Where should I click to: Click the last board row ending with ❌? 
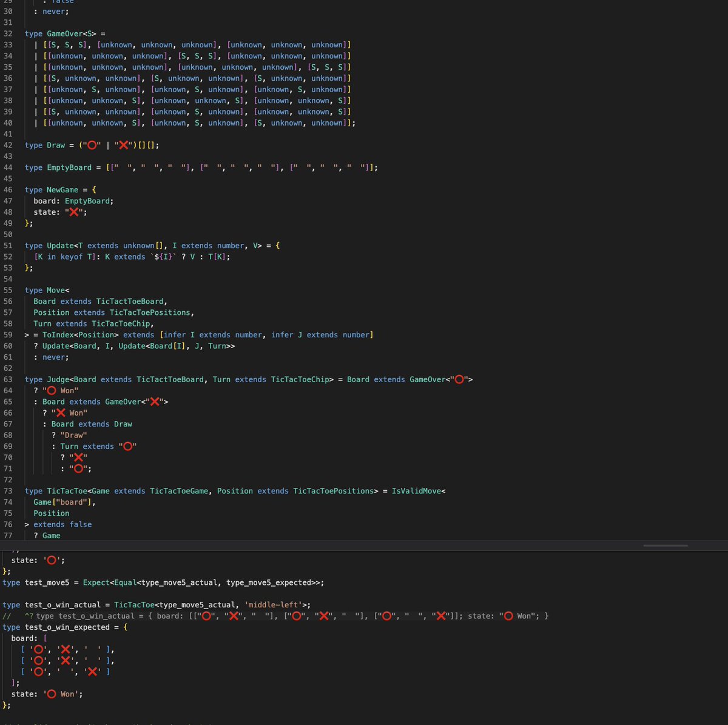65,672
